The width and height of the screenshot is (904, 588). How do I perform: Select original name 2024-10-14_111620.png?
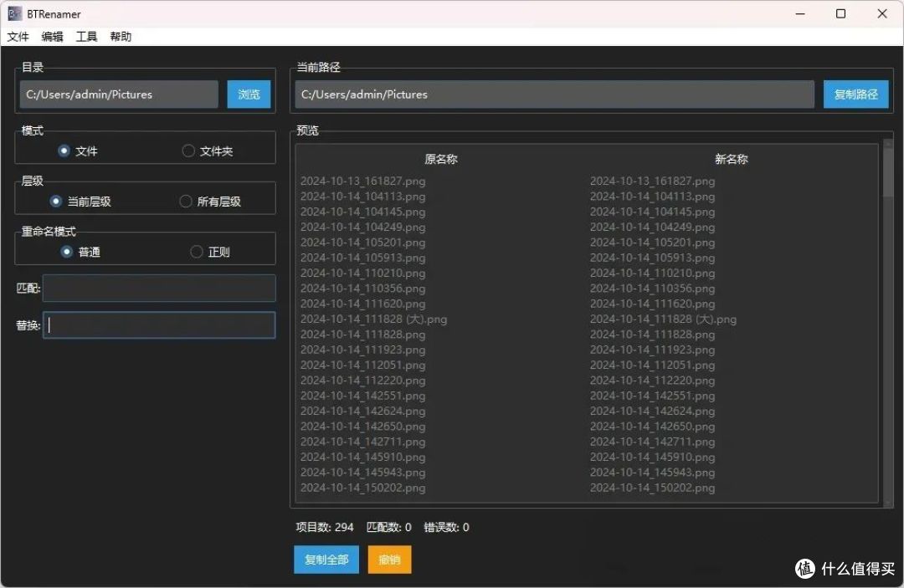pyautogui.click(x=362, y=304)
